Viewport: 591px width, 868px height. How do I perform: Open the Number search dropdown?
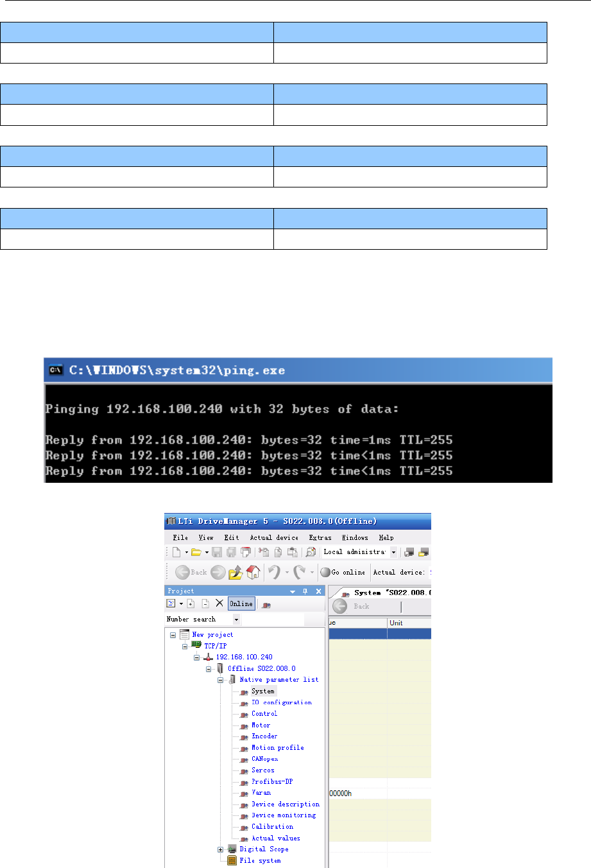tap(236, 620)
